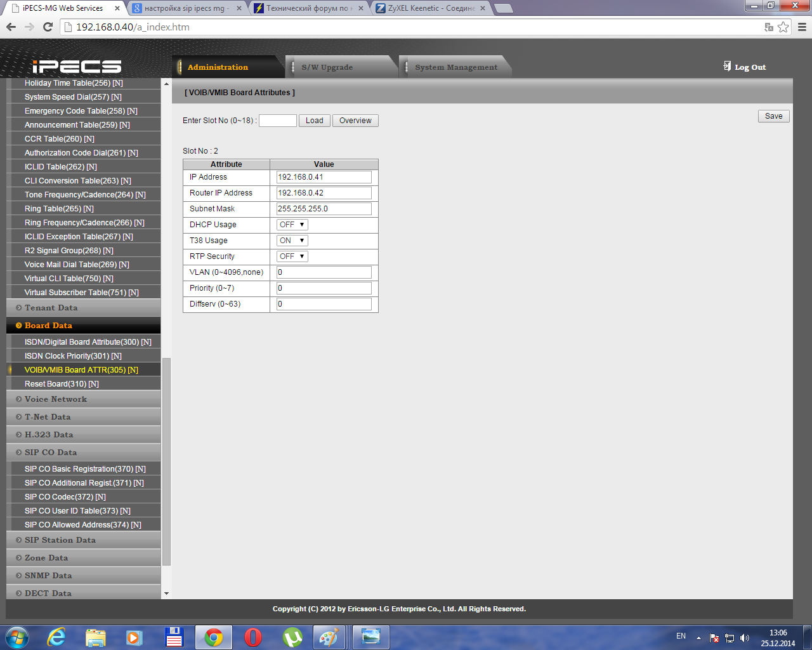Switch to S/W Upgrade tab
This screenshot has height=650, width=812.
point(327,67)
